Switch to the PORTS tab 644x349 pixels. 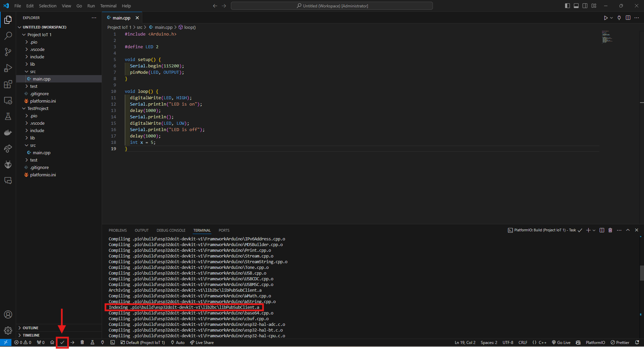[x=224, y=230]
